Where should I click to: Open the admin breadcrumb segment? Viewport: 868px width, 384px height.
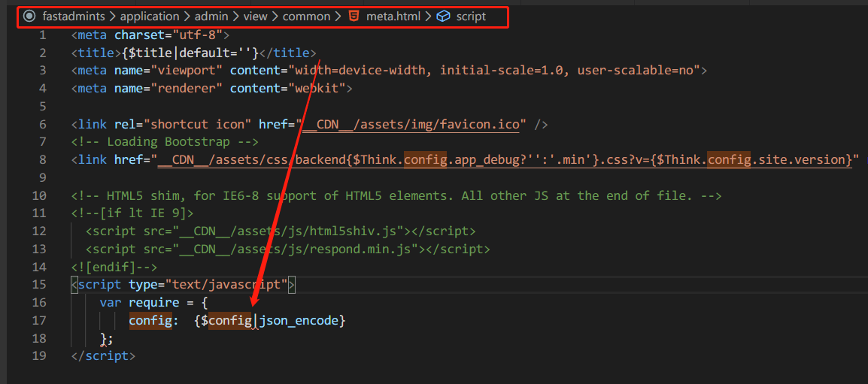(212, 17)
